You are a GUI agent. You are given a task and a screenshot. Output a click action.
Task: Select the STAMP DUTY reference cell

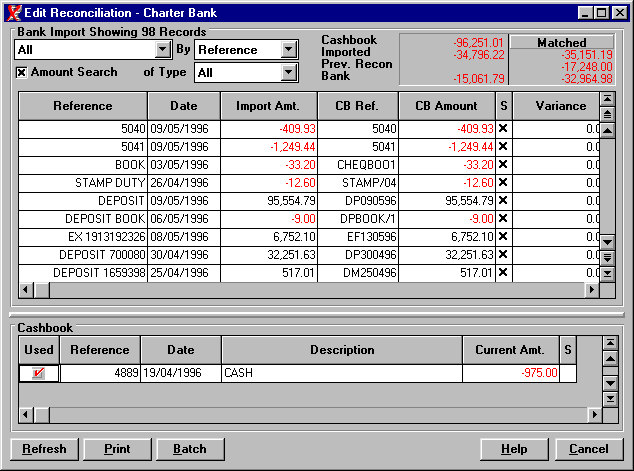pos(83,183)
